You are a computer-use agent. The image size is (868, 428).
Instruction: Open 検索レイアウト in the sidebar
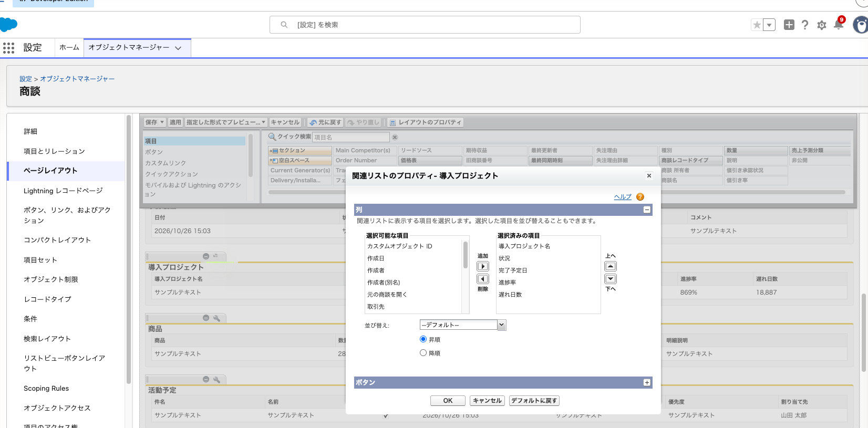coord(47,339)
